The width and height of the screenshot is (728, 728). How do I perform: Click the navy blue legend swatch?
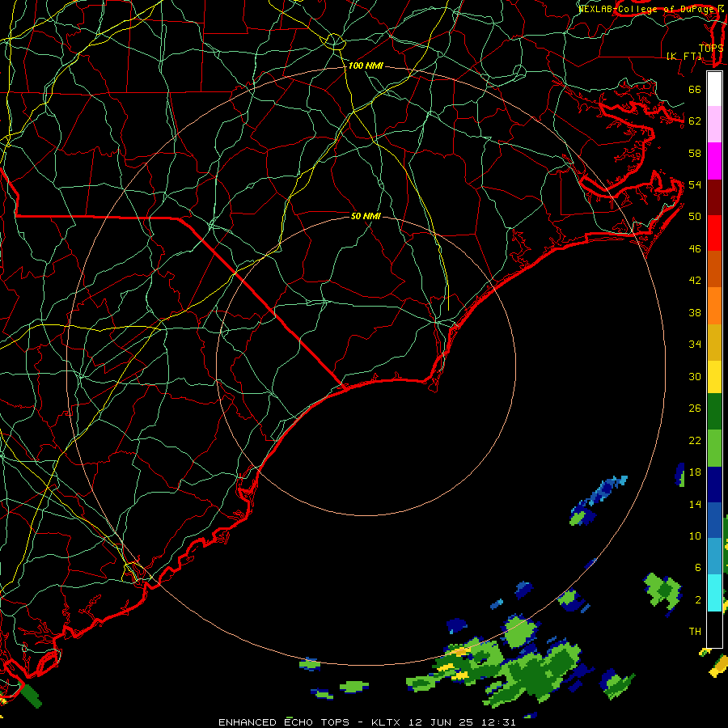click(x=714, y=485)
